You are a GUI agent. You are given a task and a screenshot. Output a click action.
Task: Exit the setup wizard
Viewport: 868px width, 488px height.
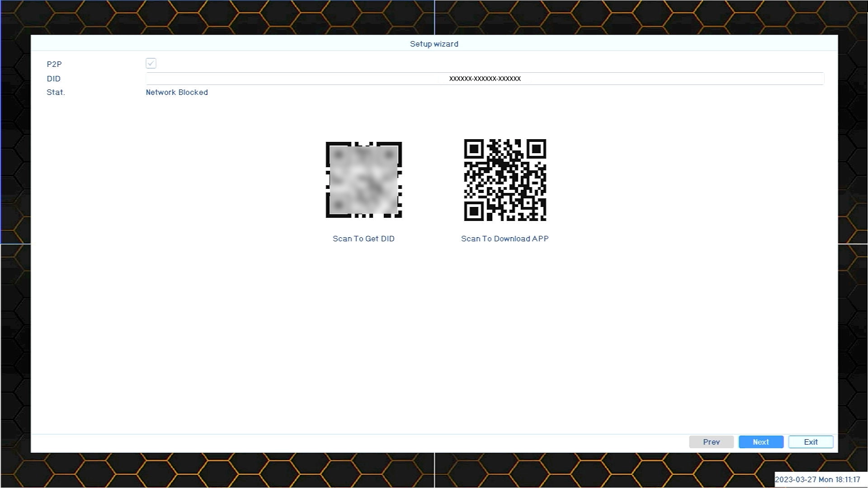pos(811,442)
